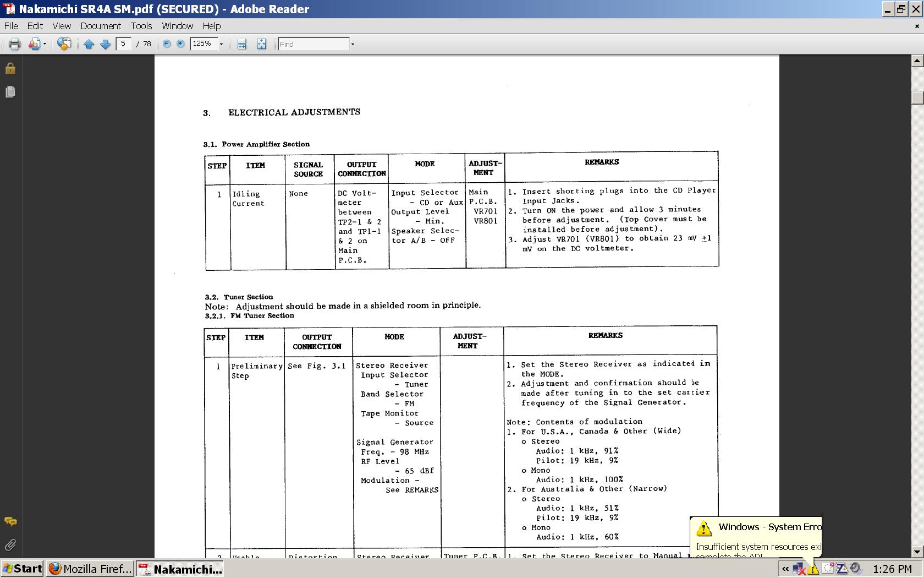Click the collaborate people-and-document toolbar icon
This screenshot has width=924, height=578.
[x=34, y=44]
